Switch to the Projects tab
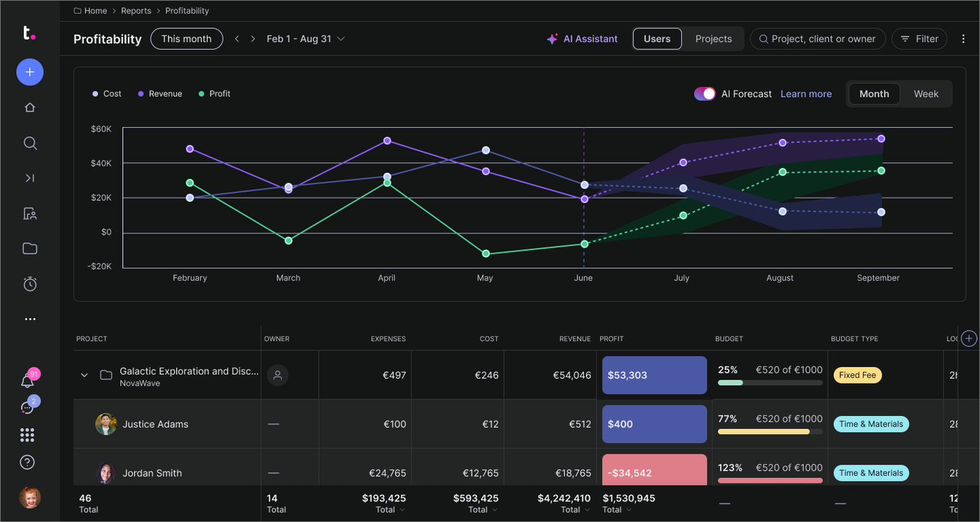This screenshot has width=980, height=522. pyautogui.click(x=714, y=39)
